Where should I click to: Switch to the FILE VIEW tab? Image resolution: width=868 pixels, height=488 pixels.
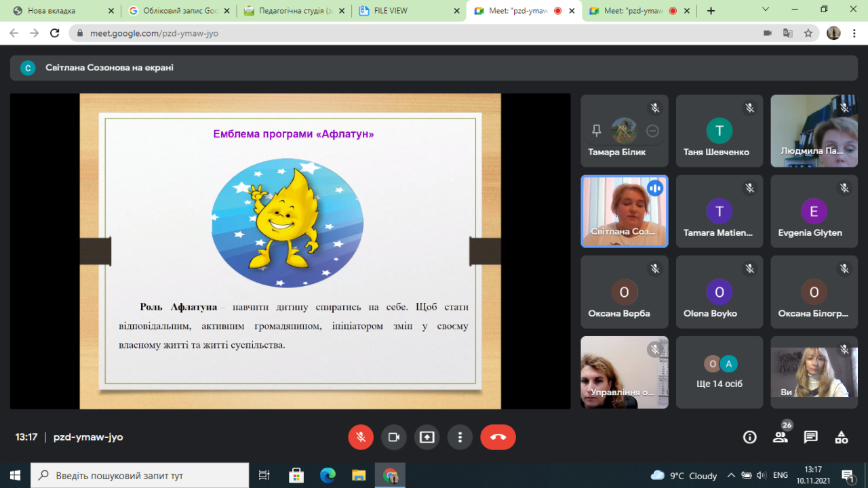[x=408, y=11]
